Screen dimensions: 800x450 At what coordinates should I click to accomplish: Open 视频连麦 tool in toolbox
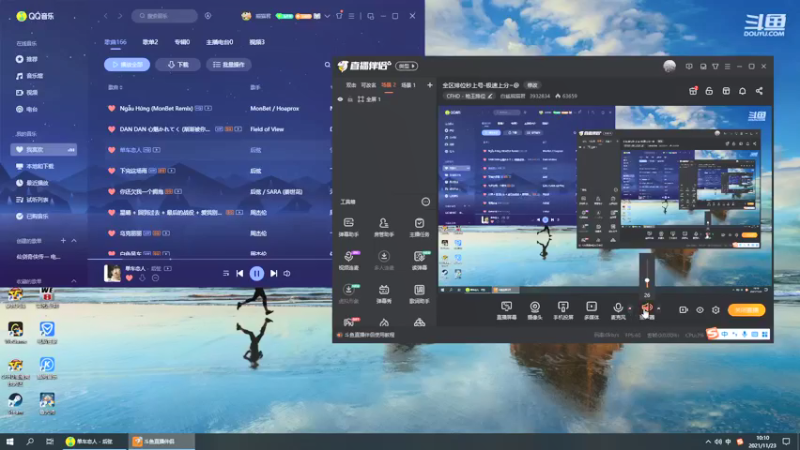348,260
